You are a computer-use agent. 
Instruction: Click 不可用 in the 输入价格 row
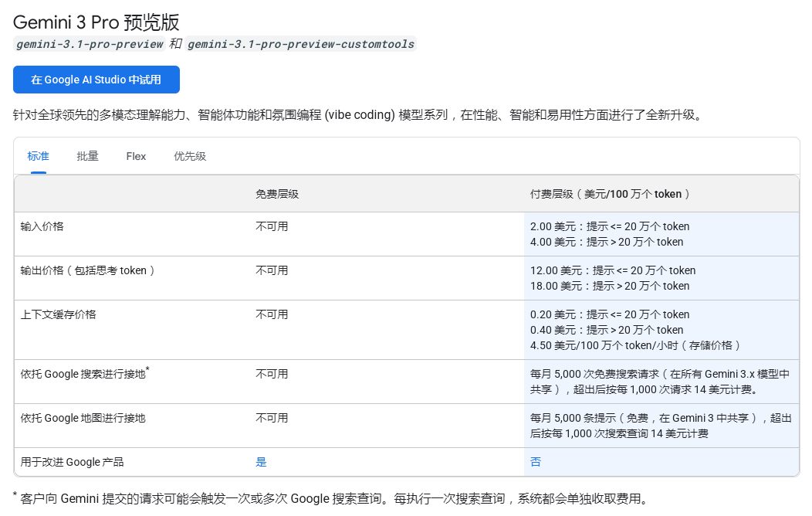[272, 226]
